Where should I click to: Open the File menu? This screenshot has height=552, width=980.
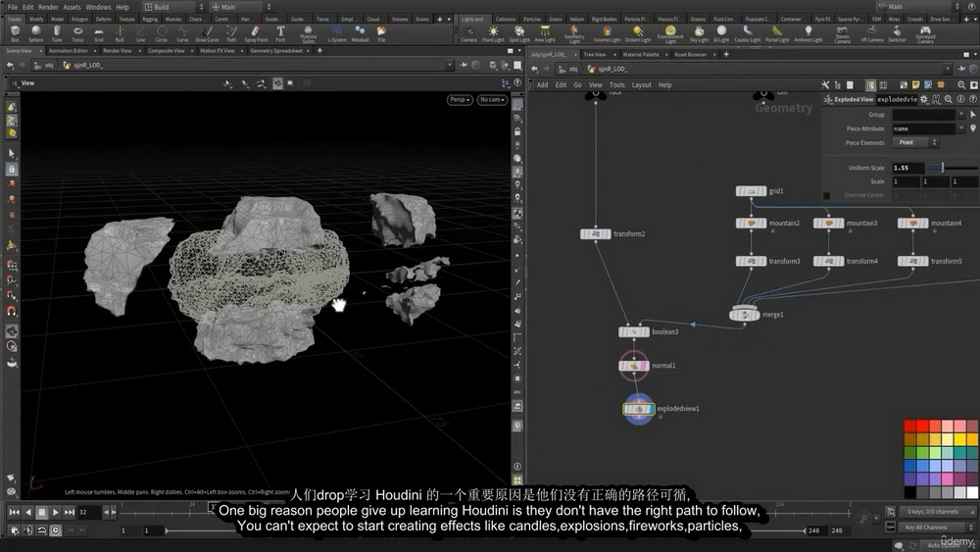[13, 7]
